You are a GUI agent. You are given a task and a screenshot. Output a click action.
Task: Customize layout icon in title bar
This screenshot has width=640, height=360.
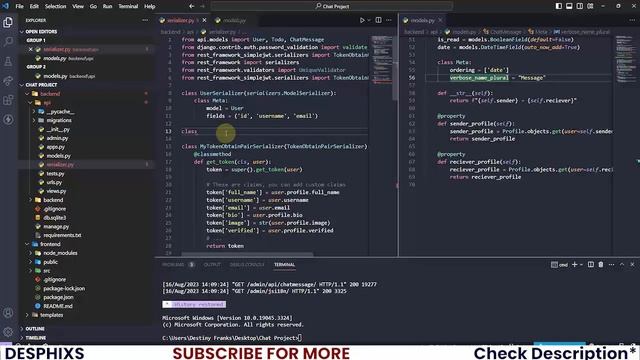pyautogui.click(x=590, y=6)
